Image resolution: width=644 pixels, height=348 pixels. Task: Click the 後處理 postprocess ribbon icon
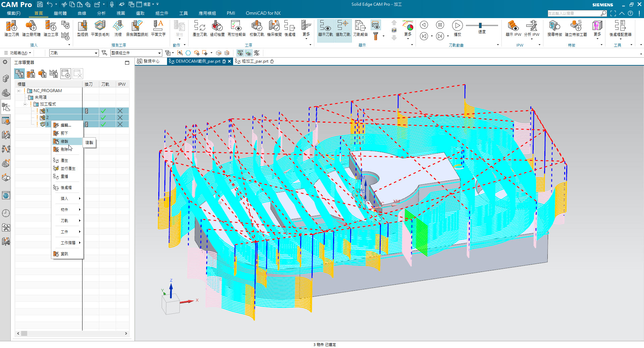(290, 28)
